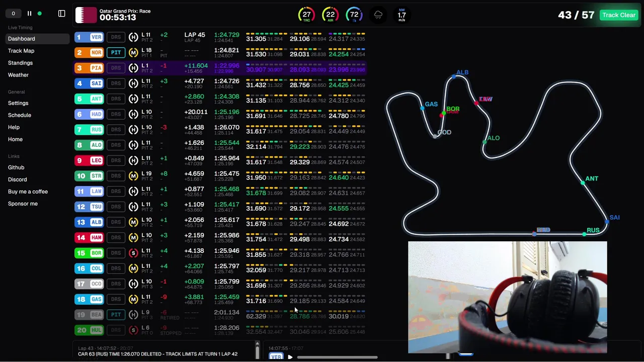Viewport: 644px width, 362px height.
Task: Open the Weather page
Action: click(x=18, y=75)
